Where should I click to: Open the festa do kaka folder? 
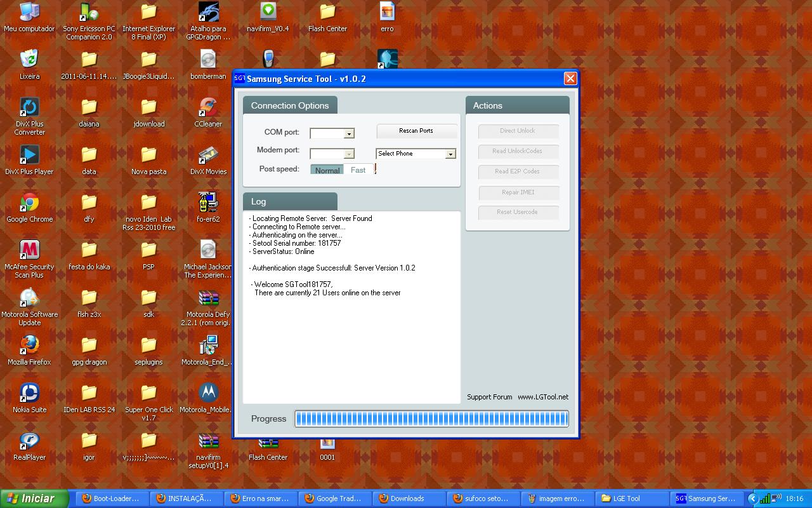89,255
